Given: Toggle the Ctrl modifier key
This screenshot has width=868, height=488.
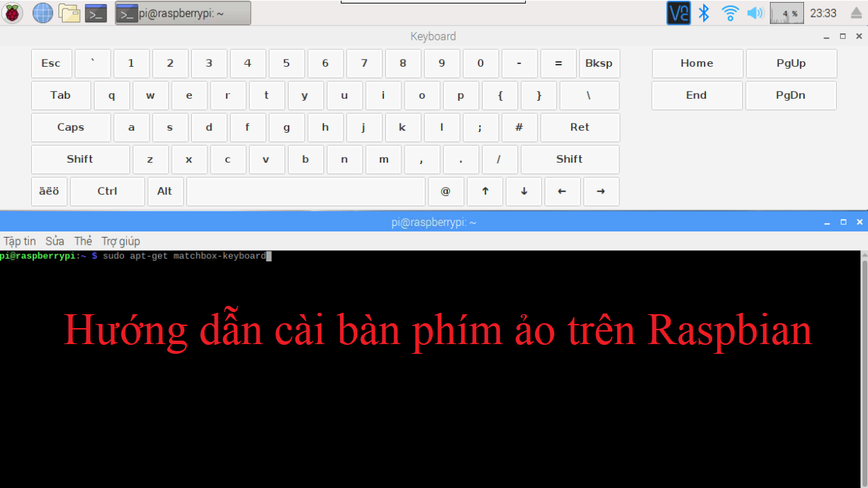Looking at the screenshot, I should 107,191.
